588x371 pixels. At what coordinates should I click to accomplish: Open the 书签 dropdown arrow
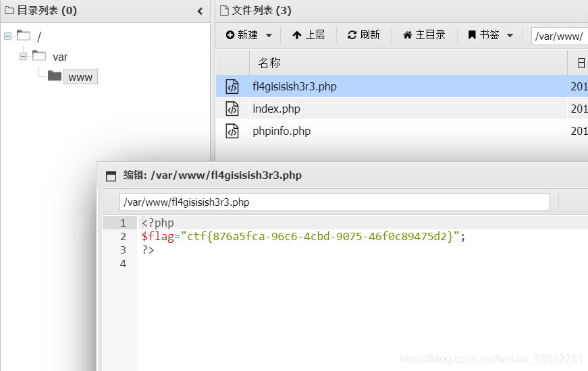[x=510, y=36]
